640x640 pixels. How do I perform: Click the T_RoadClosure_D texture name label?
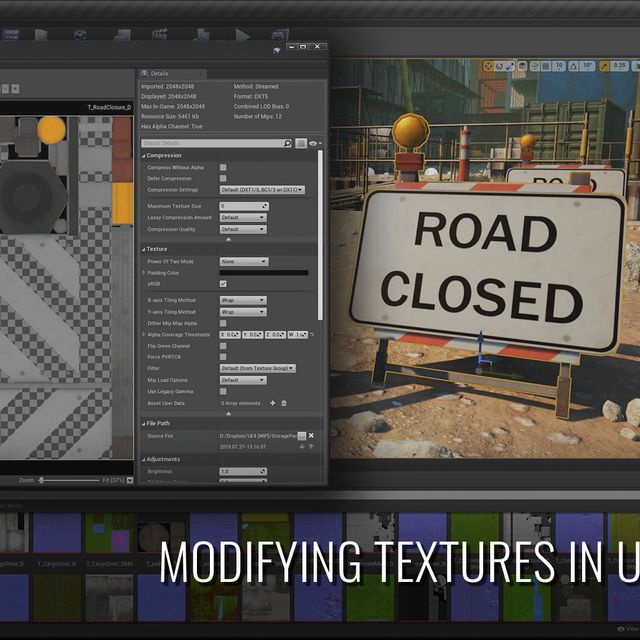109,107
